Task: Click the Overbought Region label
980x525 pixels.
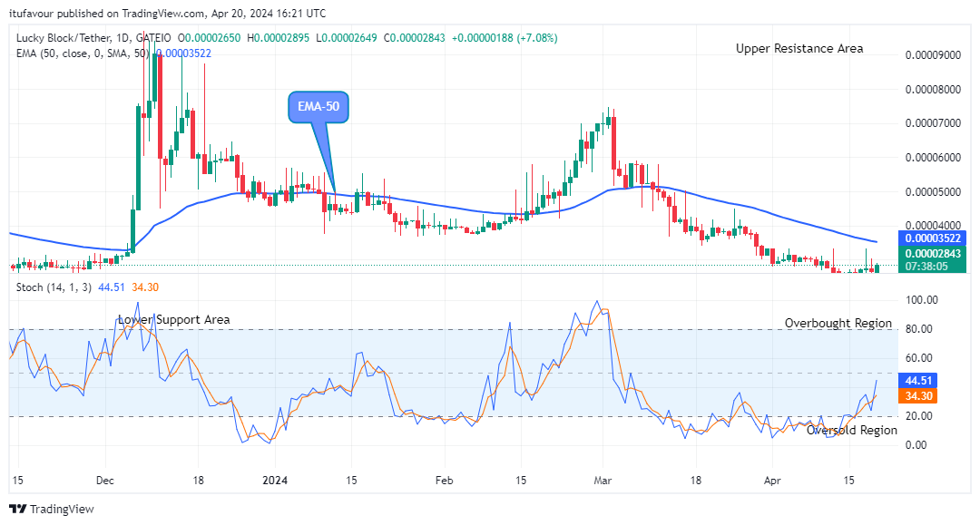Action: click(x=838, y=324)
